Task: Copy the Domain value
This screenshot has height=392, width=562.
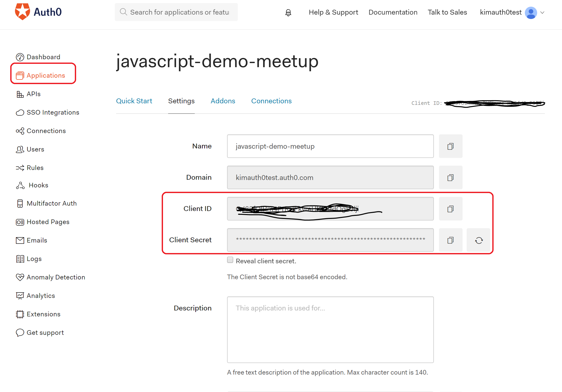Action: coord(451,177)
